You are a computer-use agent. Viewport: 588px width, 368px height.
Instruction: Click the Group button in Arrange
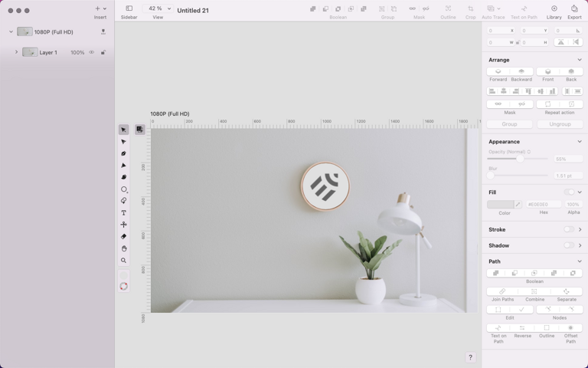coord(509,124)
